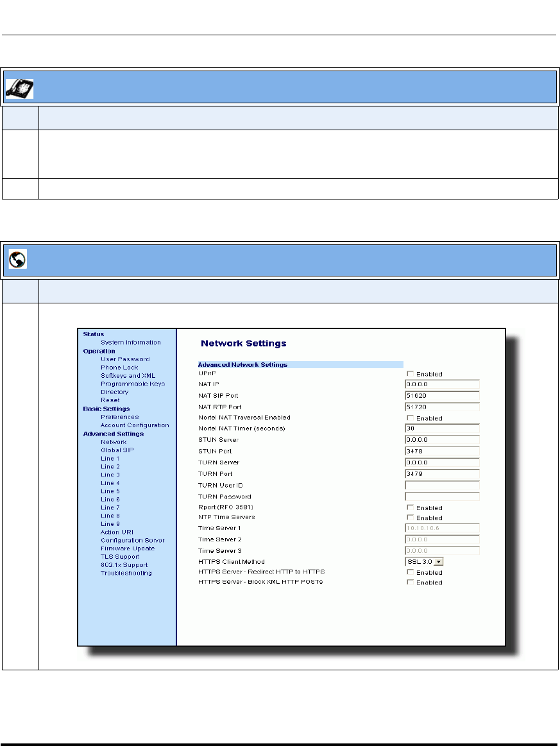Open the Directory page
Image resolution: width=560 pixels, height=746 pixels.
[x=115, y=392]
